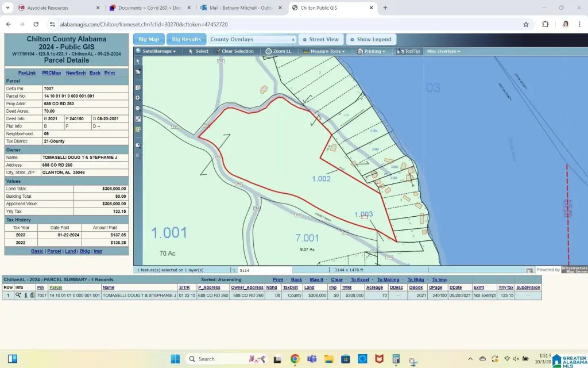
Task: Open Microsoft Teams from the taskbar
Action: click(x=312, y=359)
